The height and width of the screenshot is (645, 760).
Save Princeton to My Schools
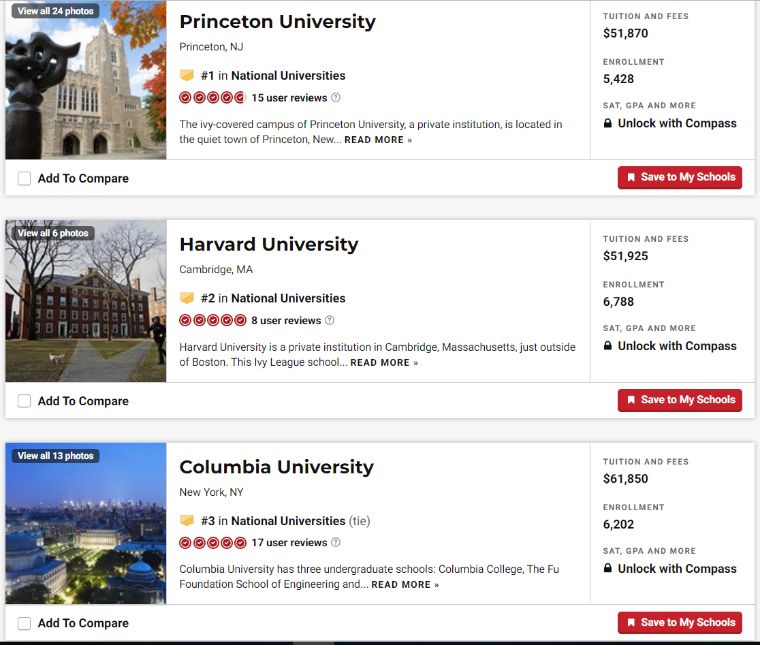point(680,177)
